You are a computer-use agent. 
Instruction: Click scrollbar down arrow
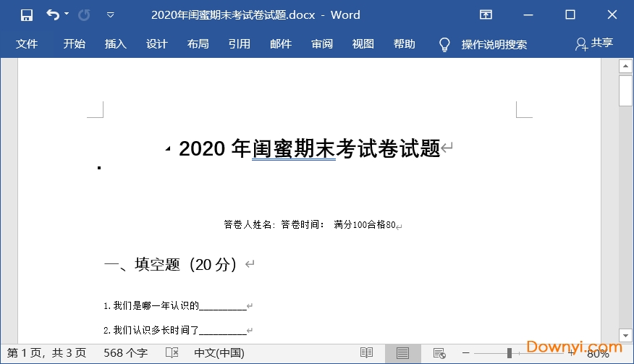[625, 335]
